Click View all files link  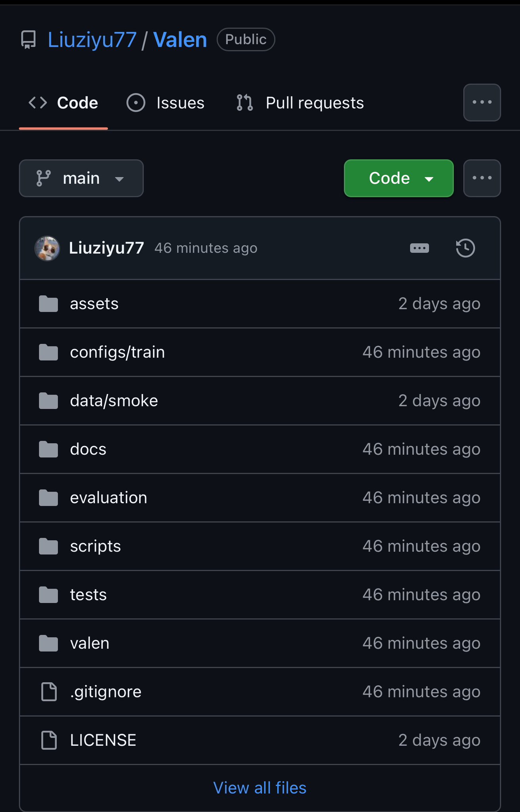(x=260, y=788)
